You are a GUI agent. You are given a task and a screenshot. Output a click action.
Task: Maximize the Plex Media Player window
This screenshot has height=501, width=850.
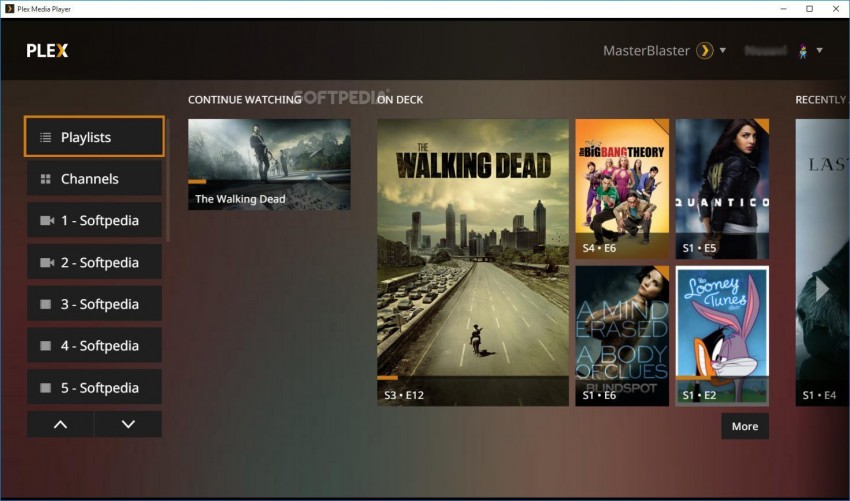809,9
